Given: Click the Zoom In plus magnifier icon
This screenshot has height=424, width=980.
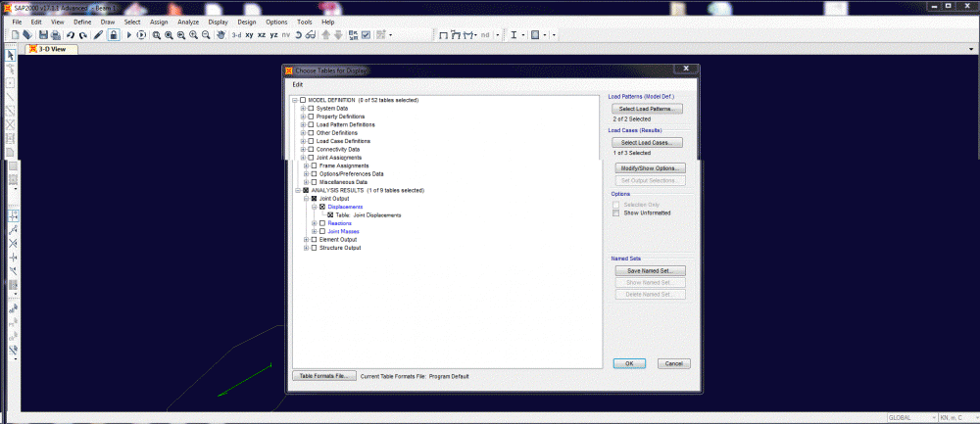Looking at the screenshot, I should 194,35.
